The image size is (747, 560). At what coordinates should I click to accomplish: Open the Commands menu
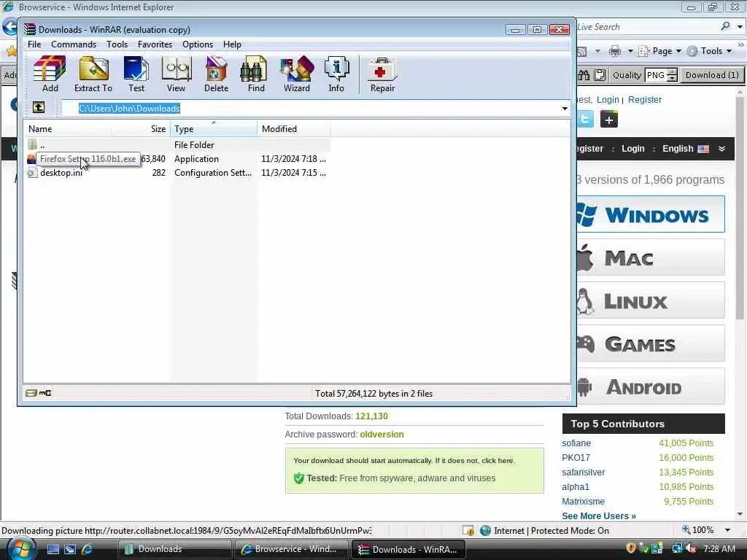pos(74,44)
